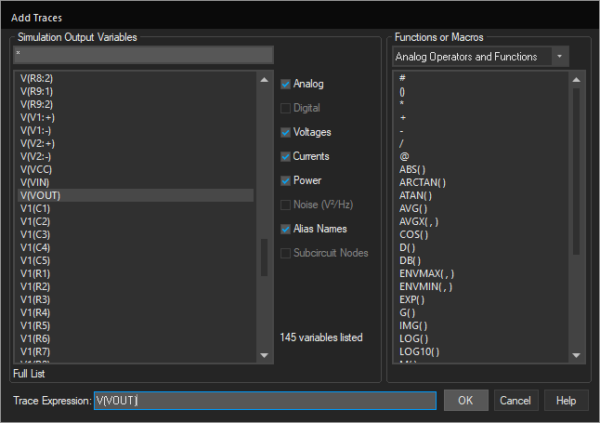The height and width of the screenshot is (423, 600).
Task: Open Analog Operators and Functions dropdown
Action: click(x=560, y=57)
